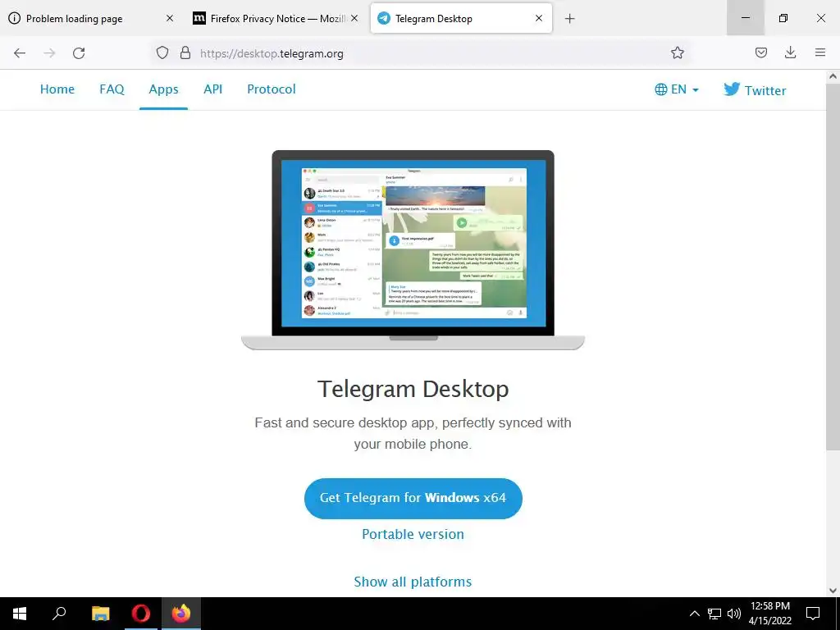This screenshot has width=840, height=630.
Task: Open the Firefox downloads panel
Action: coord(790,52)
